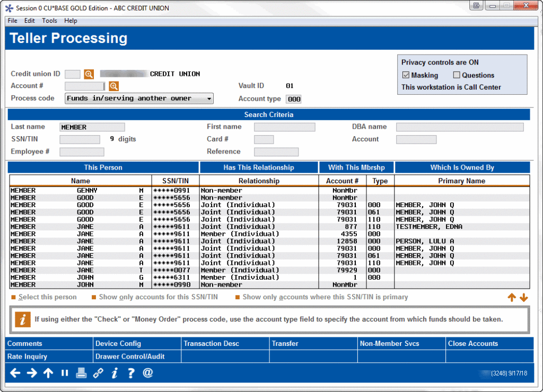Select MEMBER JANE T row with account 79929
Viewport: 543px width, 392px height.
[x=270, y=270]
